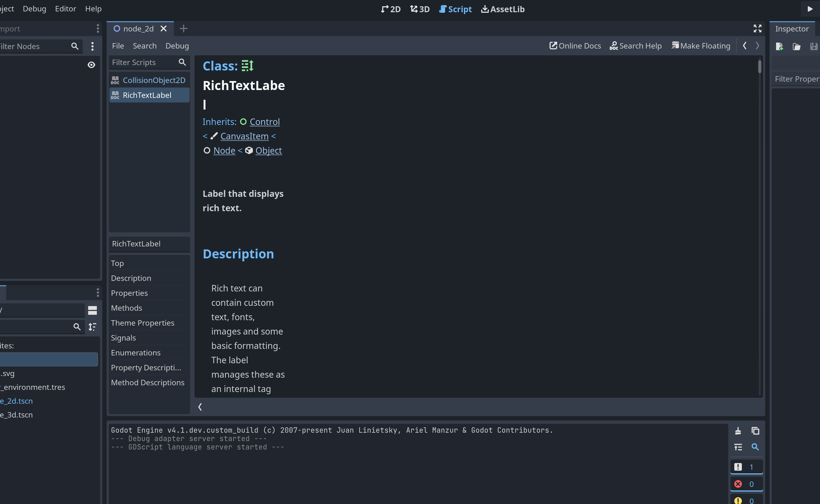This screenshot has height=504, width=820.
Task: Toggle errors display in the Output panel
Action: point(746,484)
